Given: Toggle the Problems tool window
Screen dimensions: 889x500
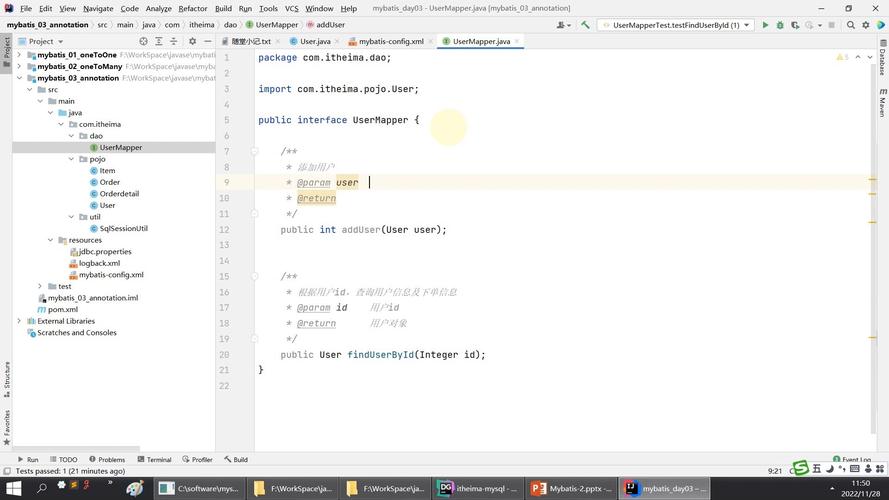Looking at the screenshot, I should pos(106,460).
